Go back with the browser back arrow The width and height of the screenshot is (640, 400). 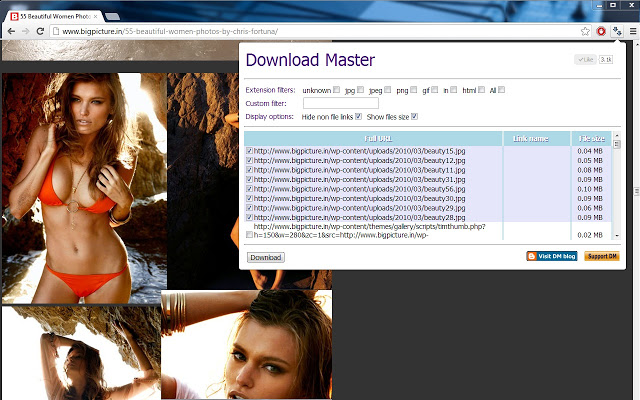pyautogui.click(x=11, y=31)
